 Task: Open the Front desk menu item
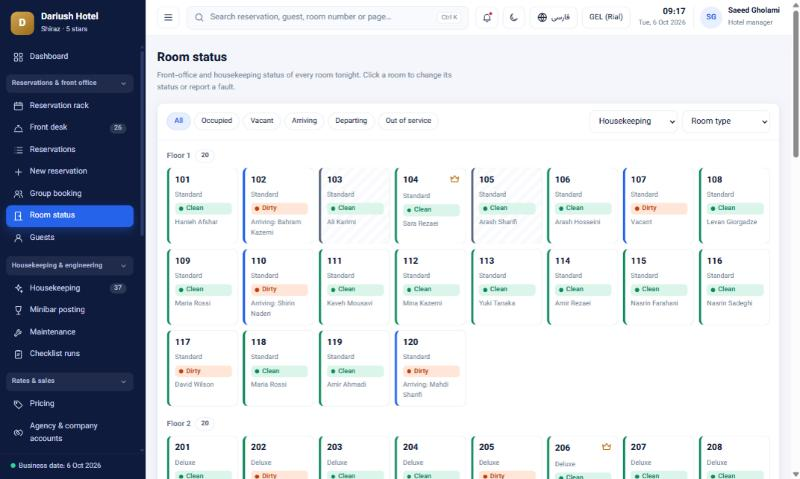(x=69, y=128)
